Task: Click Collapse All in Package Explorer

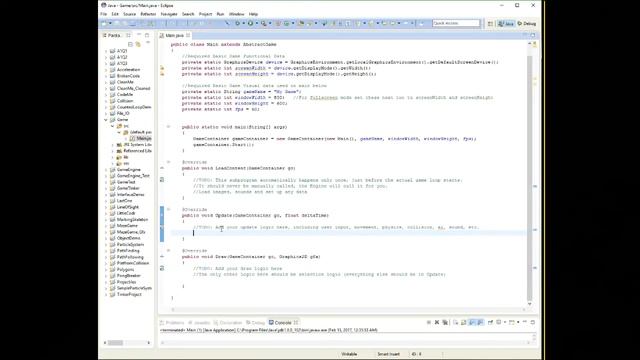Action: [131, 44]
